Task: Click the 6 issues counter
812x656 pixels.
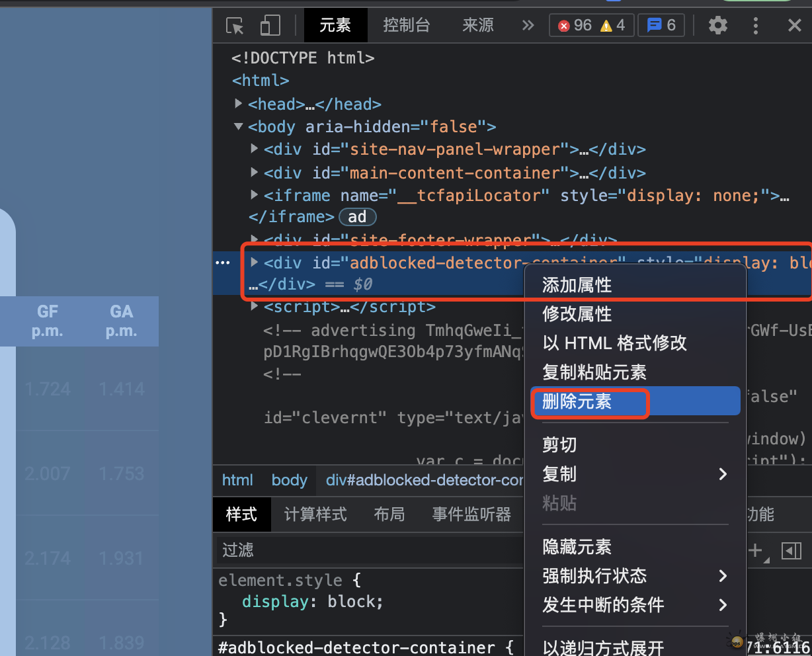Action: coord(661,25)
